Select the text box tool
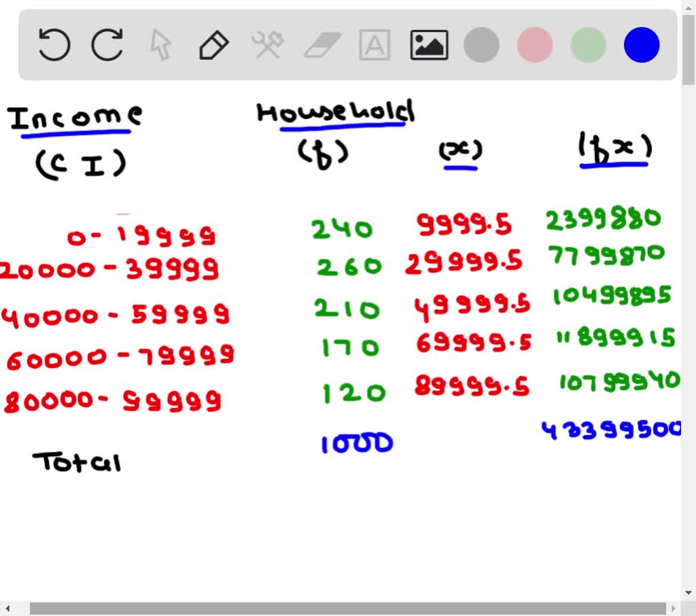The image size is (696, 616). pyautogui.click(x=375, y=45)
